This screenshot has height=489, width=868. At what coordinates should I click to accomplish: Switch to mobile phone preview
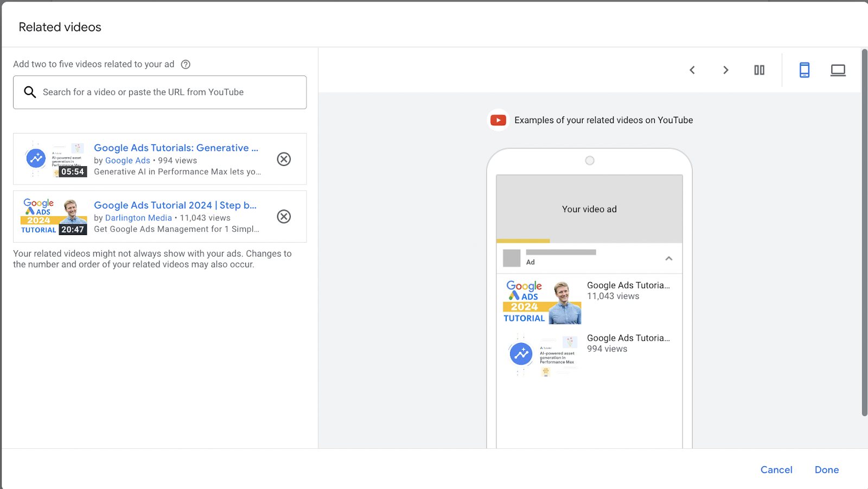(805, 70)
